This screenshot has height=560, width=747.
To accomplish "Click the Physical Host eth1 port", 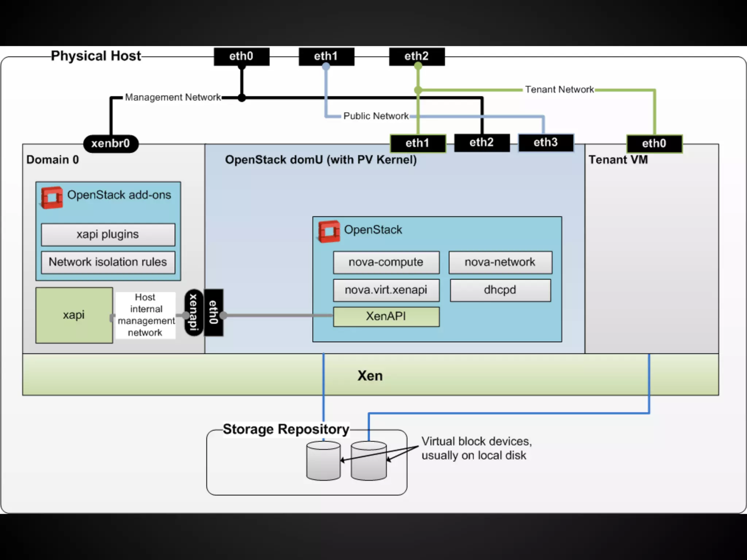I will pyautogui.click(x=326, y=56).
